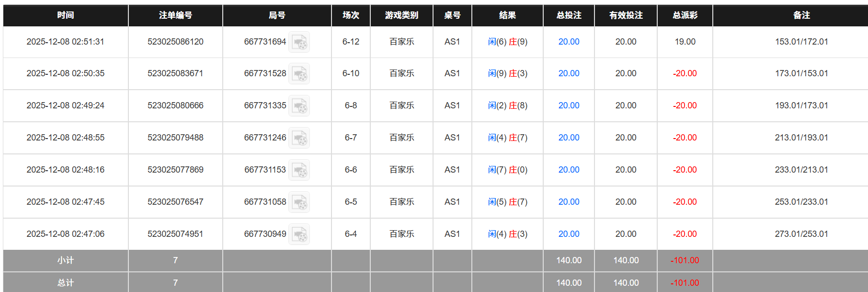868x292 pixels.
Task: Click the 总派彩 column header
Action: pyautogui.click(x=685, y=15)
